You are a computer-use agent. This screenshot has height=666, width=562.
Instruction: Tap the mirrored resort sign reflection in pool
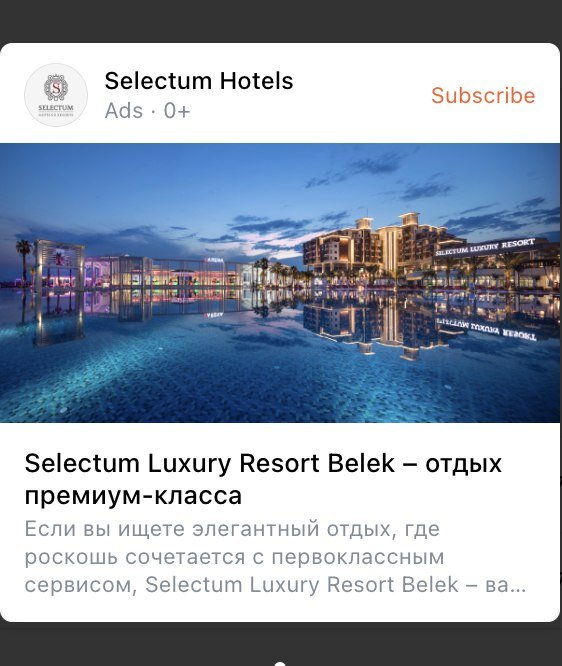[485, 329]
